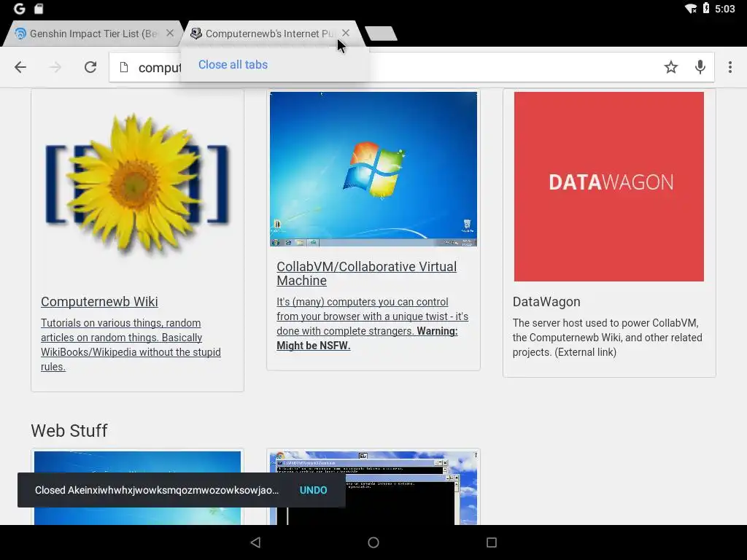
Task: Click the 'Web Stuff' section heading
Action: (x=69, y=430)
